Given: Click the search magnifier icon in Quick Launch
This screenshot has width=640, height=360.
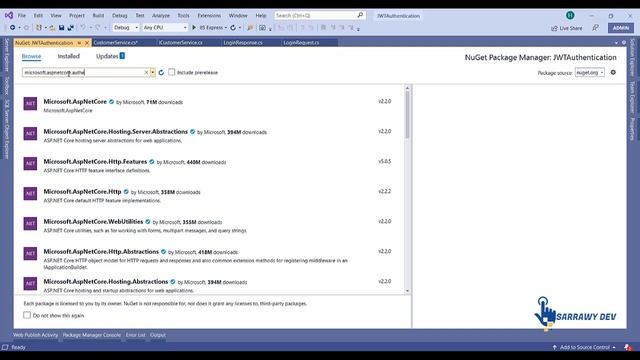Looking at the screenshot, I should pyautogui.click(x=360, y=15).
